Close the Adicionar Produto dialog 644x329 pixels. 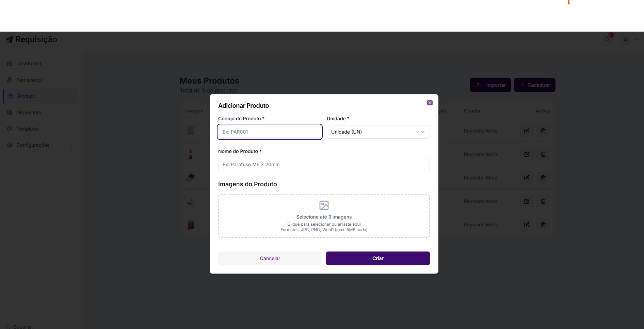pyautogui.click(x=430, y=103)
